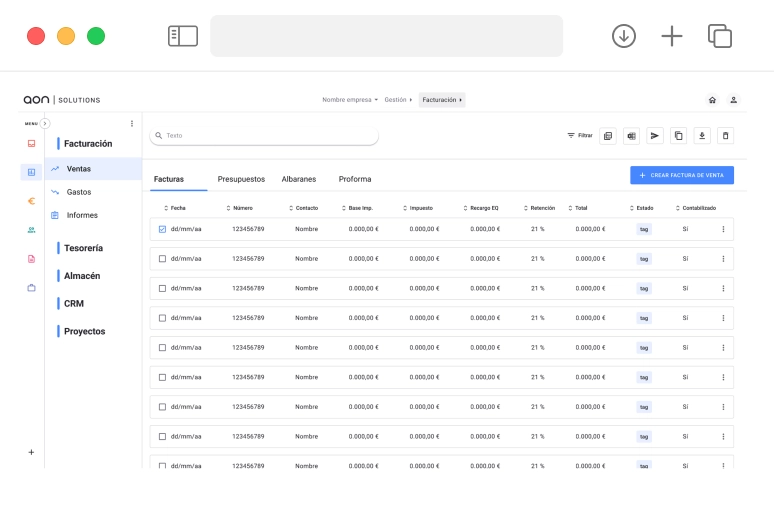
Task: Click the Filtrar button
Action: click(580, 135)
